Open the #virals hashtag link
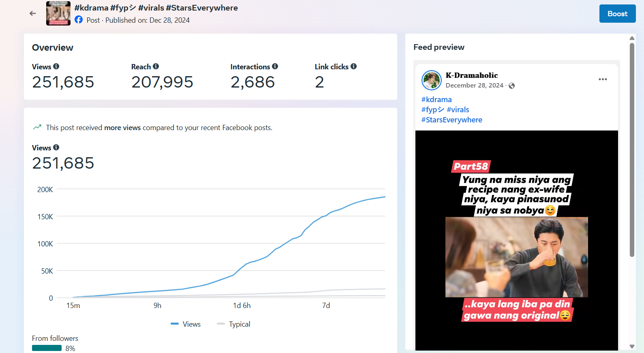644x353 pixels. click(458, 110)
